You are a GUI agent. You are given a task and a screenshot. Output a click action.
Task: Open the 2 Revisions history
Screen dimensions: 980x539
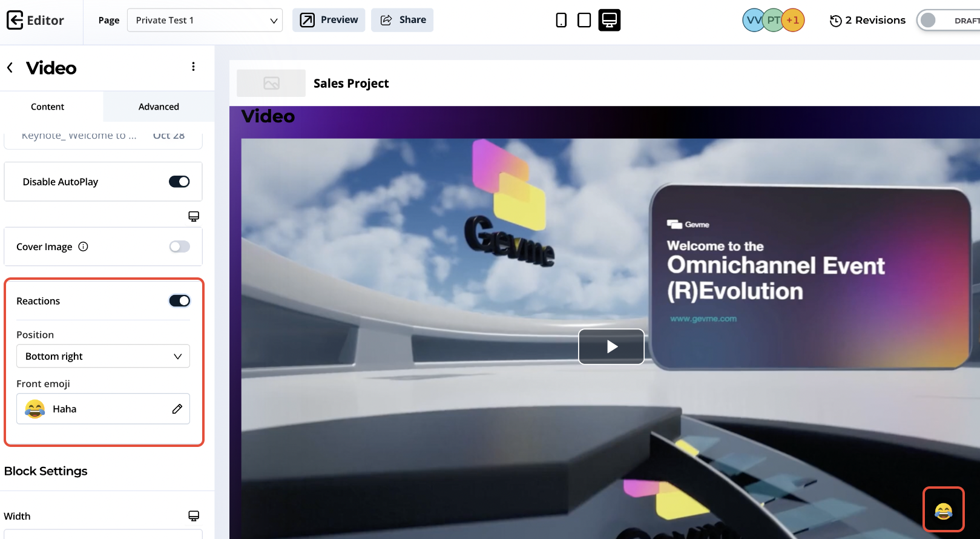point(867,20)
